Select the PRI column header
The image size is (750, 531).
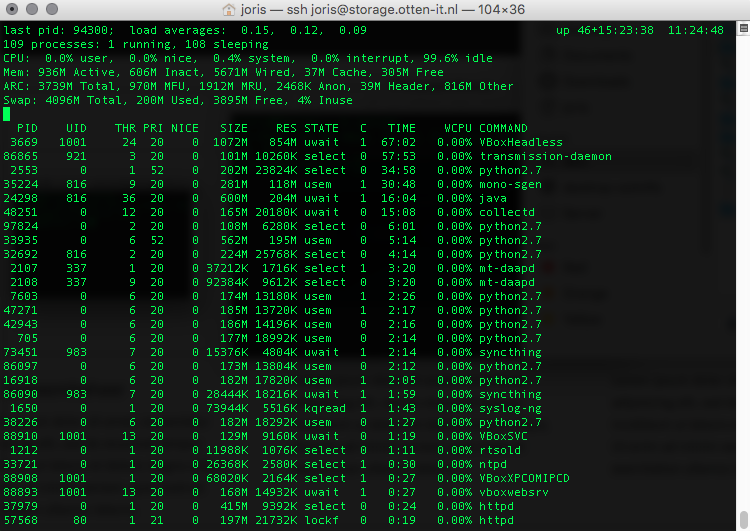(x=153, y=128)
